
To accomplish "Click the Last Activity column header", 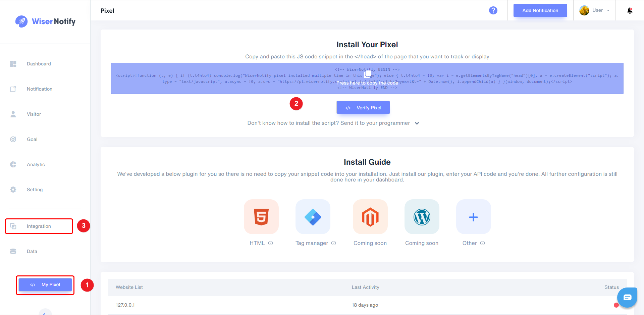I will [x=366, y=287].
